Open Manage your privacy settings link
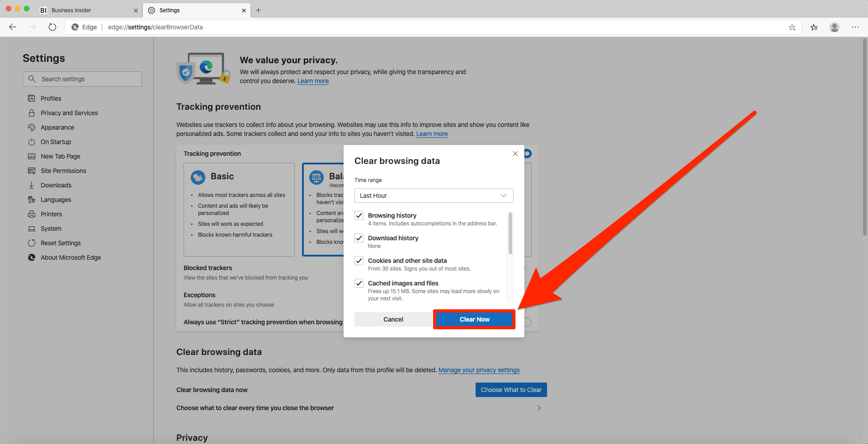 [479, 370]
